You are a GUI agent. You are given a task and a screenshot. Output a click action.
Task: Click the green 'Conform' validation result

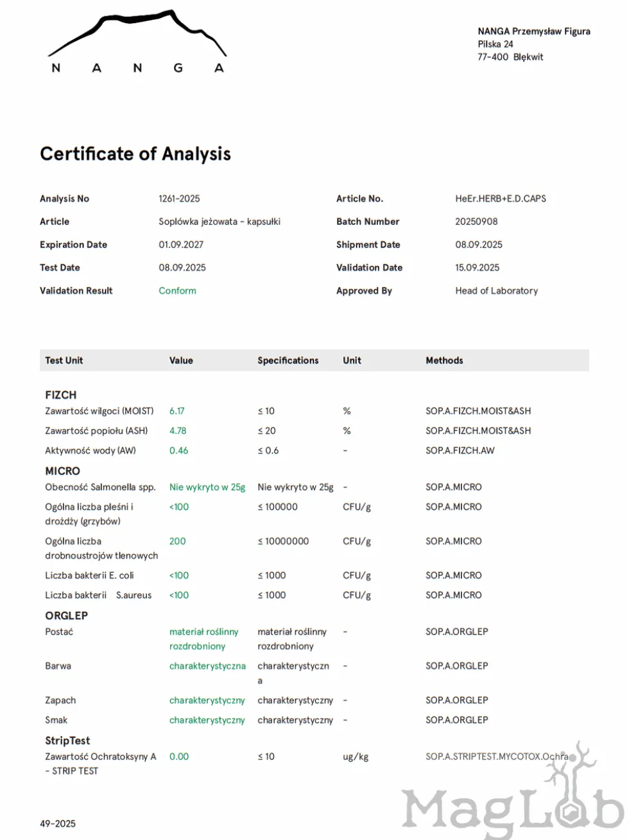[178, 291]
